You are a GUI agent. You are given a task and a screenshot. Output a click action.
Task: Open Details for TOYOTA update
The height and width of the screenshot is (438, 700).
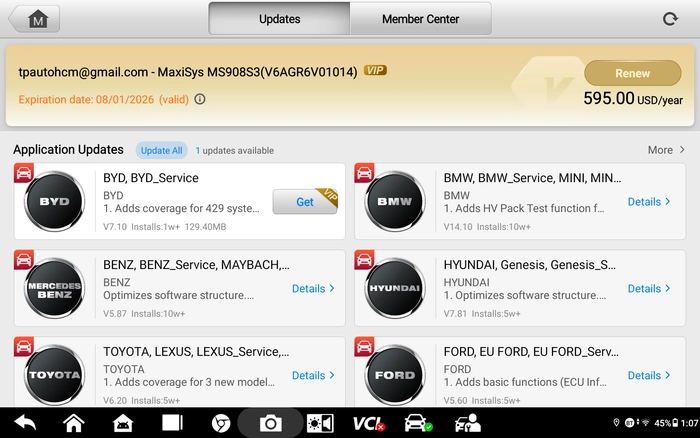pyautogui.click(x=313, y=375)
